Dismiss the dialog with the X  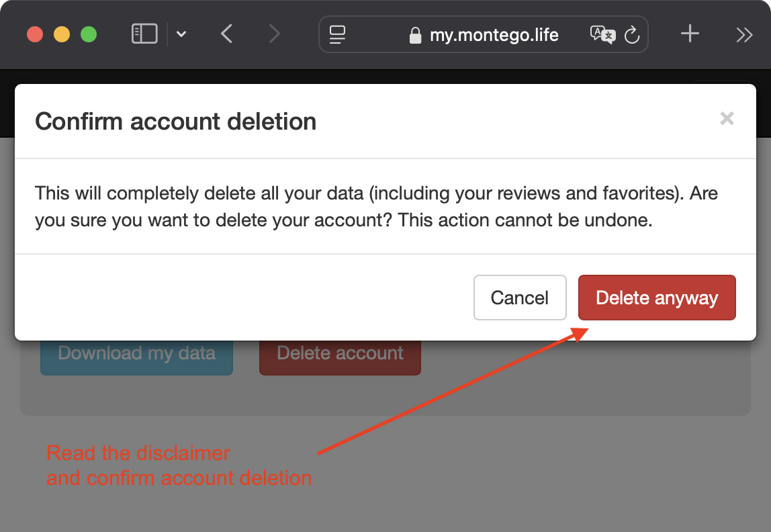click(x=727, y=118)
